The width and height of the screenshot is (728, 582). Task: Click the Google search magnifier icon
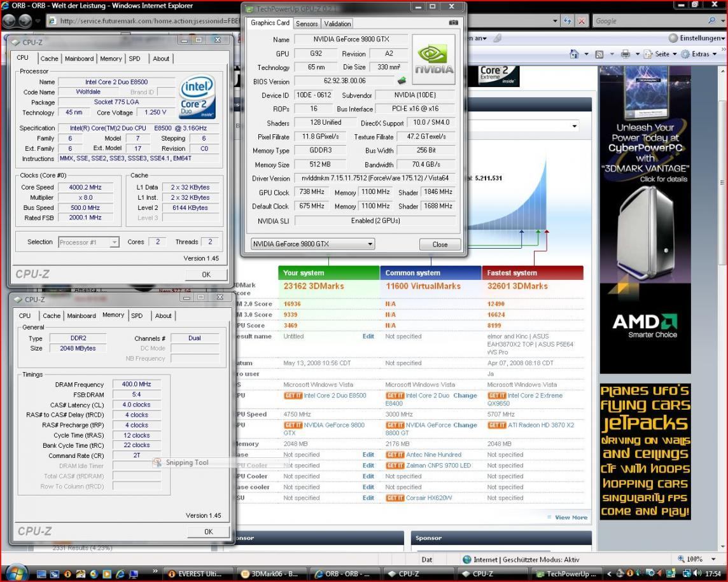pyautogui.click(x=711, y=21)
